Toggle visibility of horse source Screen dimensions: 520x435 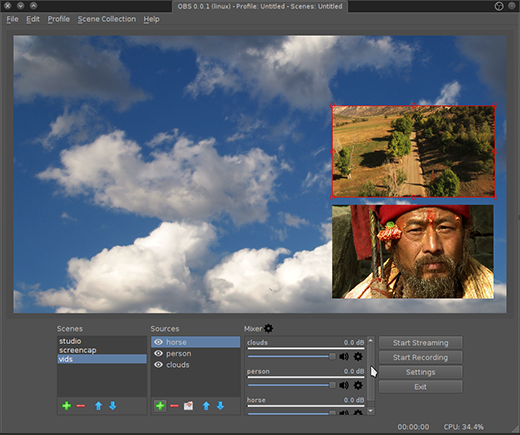[159, 342]
